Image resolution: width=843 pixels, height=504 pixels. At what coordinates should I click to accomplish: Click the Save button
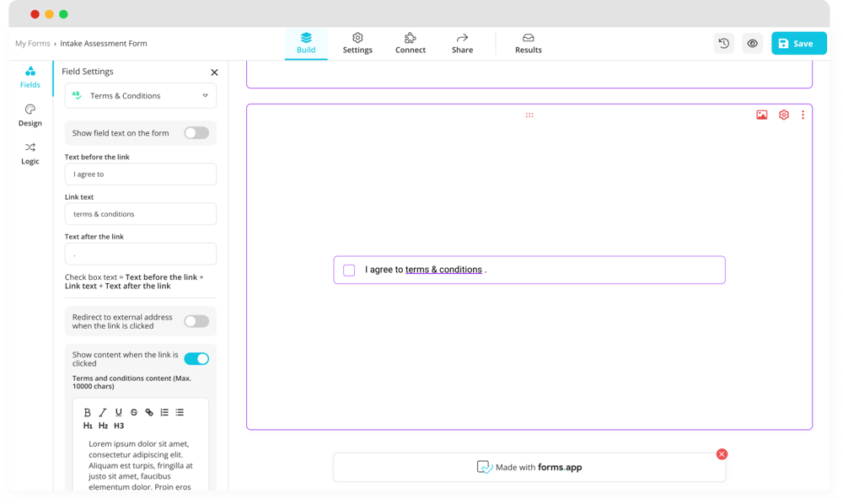point(798,44)
